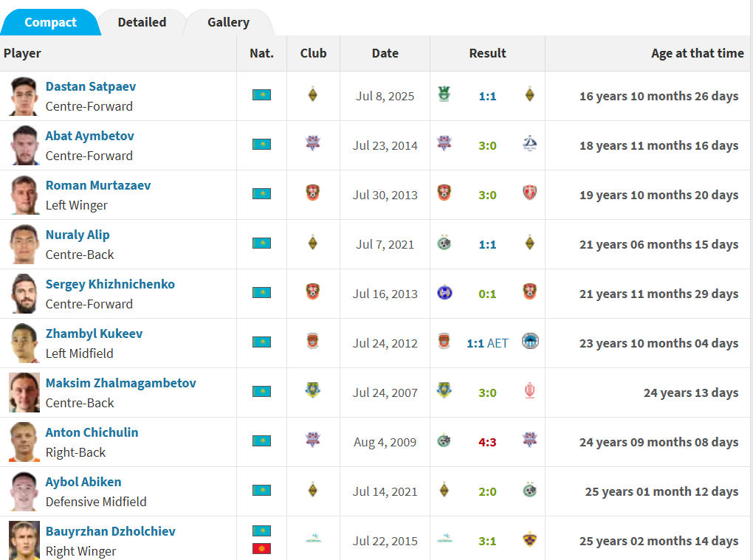
Task: Select the Compact tab
Action: pyautogui.click(x=50, y=22)
